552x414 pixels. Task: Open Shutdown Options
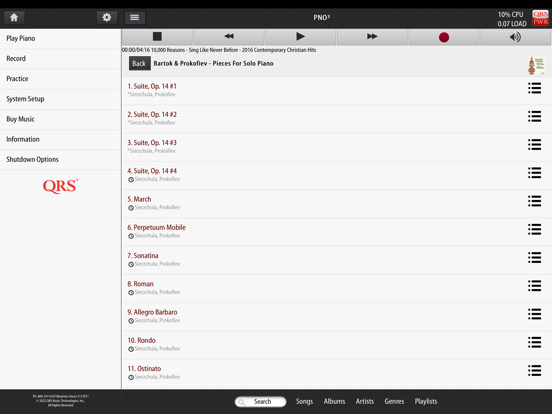coord(61,159)
